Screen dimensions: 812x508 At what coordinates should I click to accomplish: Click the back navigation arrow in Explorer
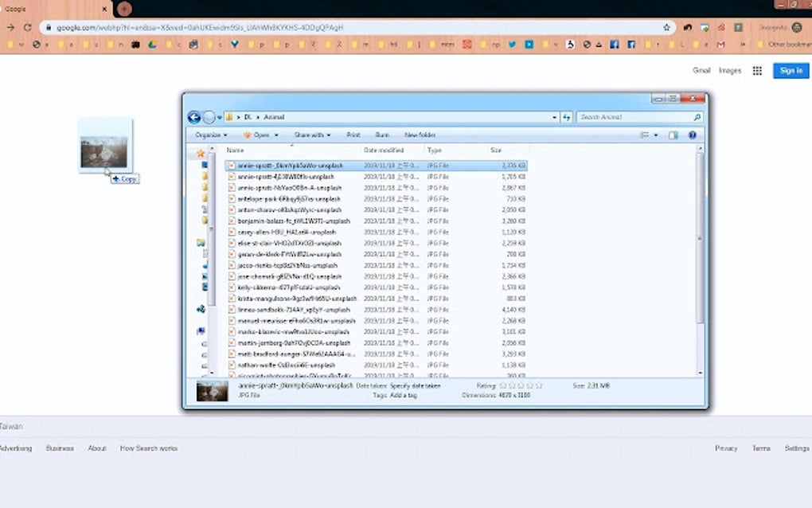[193, 117]
